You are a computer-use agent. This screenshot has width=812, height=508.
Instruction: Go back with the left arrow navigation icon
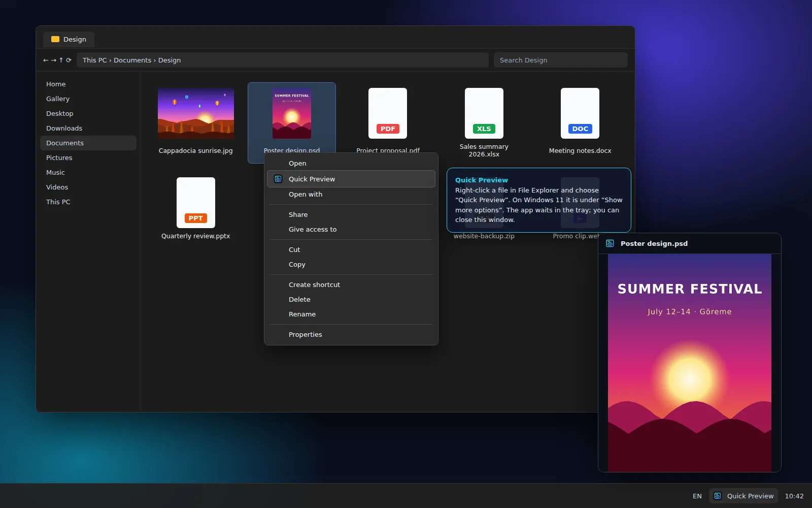coord(46,60)
